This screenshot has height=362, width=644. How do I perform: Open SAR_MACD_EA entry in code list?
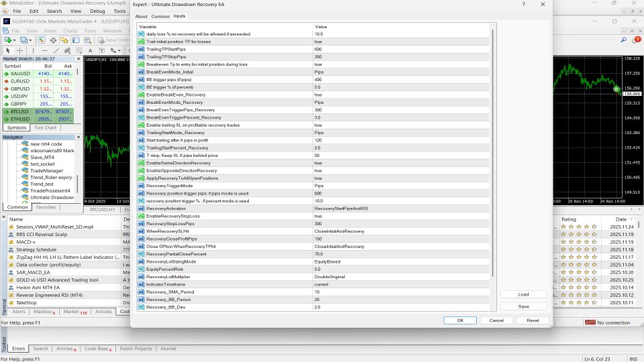pos(33,273)
